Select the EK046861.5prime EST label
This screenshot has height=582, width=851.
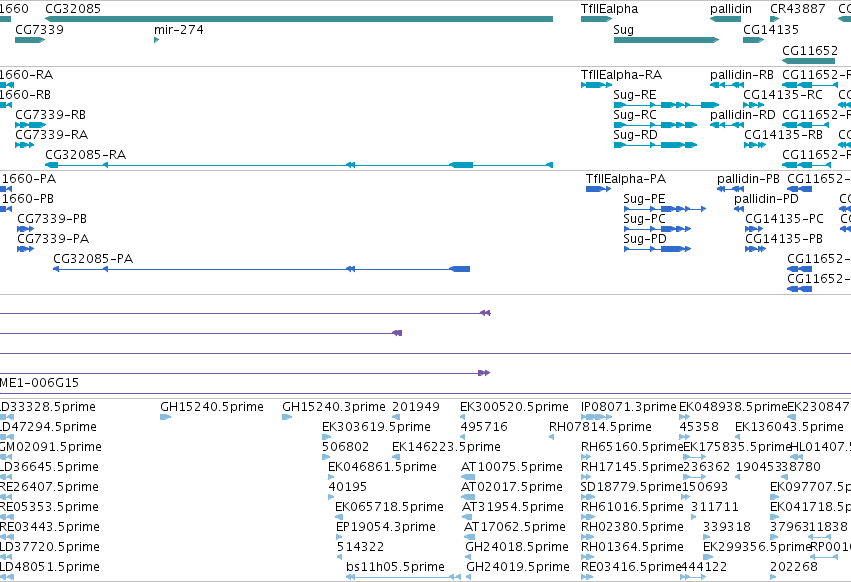[382, 467]
